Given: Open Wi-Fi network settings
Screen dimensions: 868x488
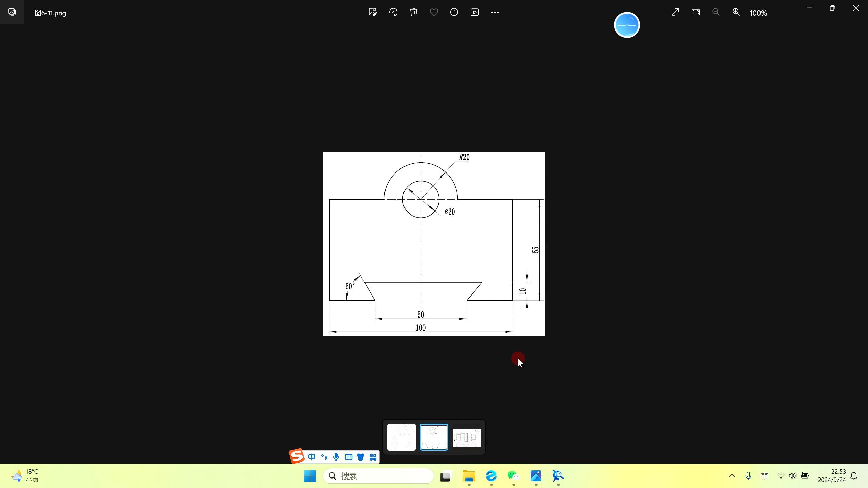Looking at the screenshot, I should tap(781, 476).
